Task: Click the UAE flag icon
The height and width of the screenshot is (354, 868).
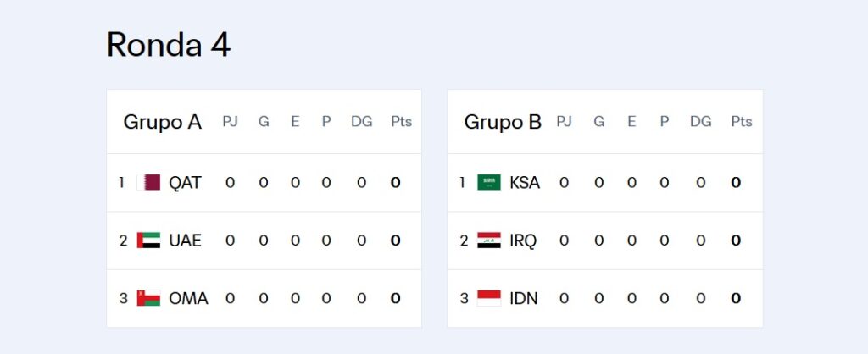Action: point(148,240)
